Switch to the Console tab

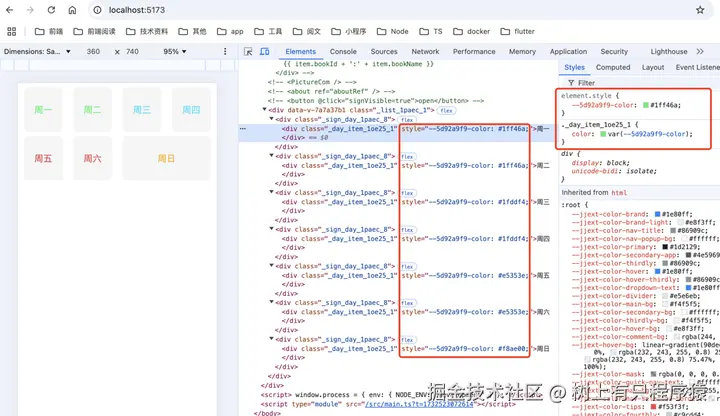click(x=343, y=51)
